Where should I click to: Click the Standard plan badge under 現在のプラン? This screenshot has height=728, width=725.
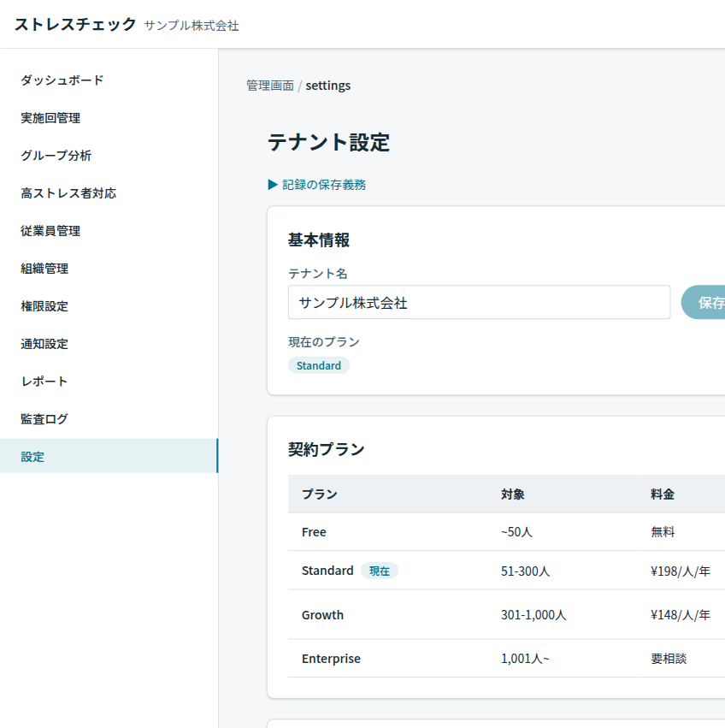[319, 365]
